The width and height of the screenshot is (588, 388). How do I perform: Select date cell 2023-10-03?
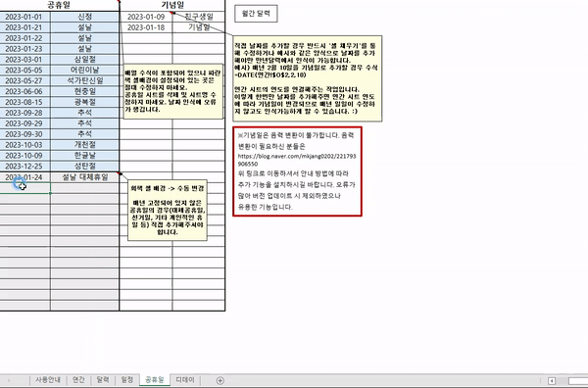pyautogui.click(x=24, y=145)
